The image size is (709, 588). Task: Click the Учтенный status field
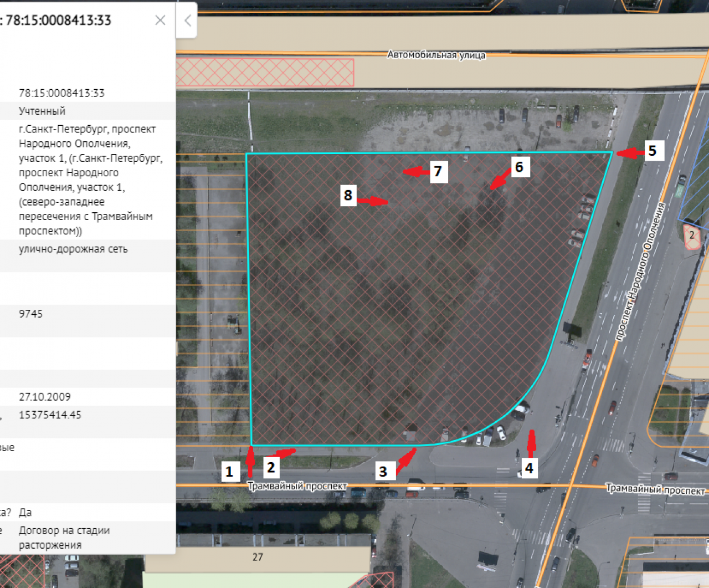tap(42, 111)
